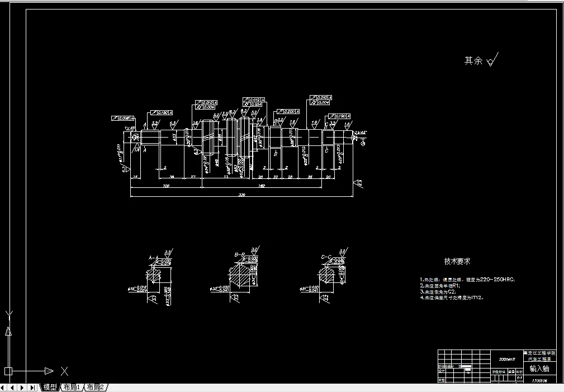Select the UCS origin icon
Screen dimensions: 564x392
pos(8,371)
